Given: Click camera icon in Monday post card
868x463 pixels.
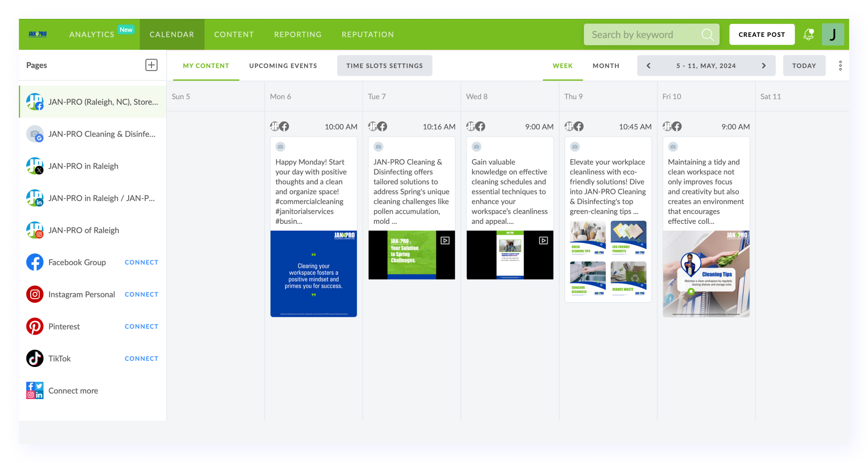Looking at the screenshot, I should [x=280, y=147].
